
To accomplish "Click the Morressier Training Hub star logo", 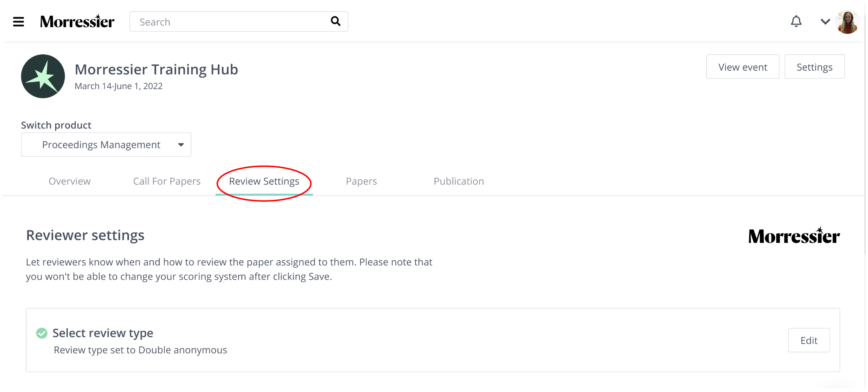I will 43,76.
